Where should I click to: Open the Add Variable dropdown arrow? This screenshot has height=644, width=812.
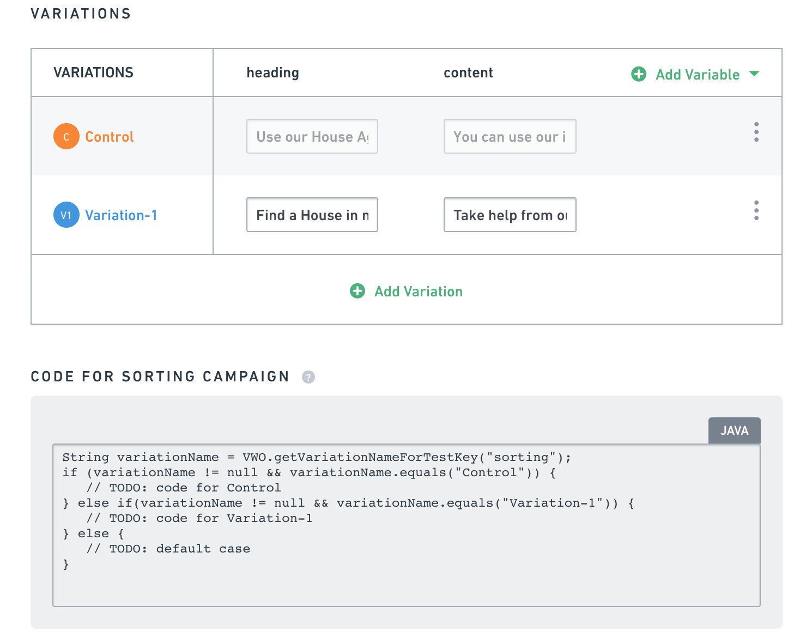754,74
